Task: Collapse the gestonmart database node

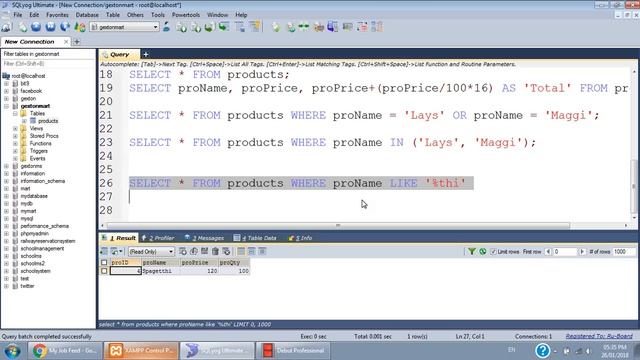Action: 7,106
